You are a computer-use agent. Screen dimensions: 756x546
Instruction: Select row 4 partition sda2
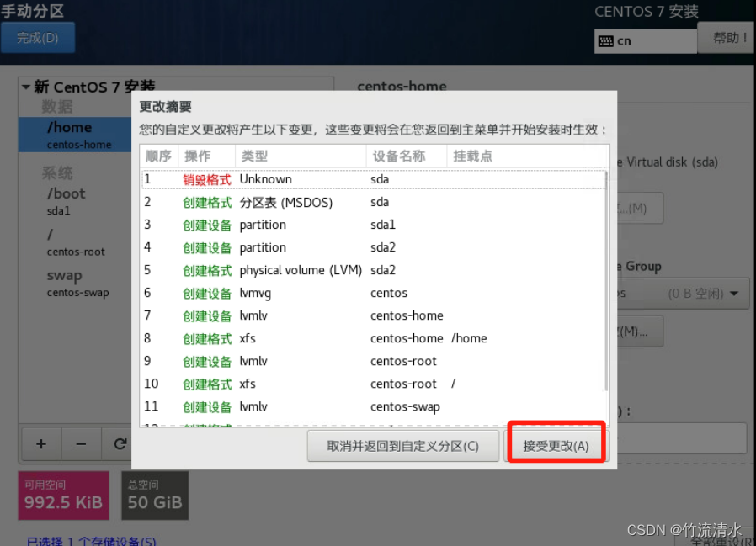pyautogui.click(x=373, y=247)
